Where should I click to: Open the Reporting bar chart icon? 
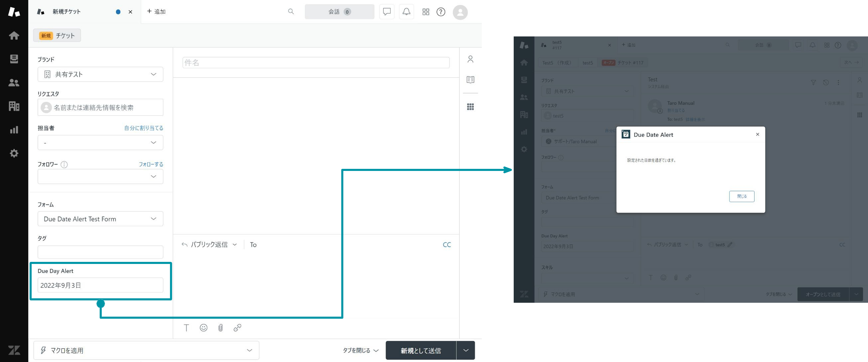pyautogui.click(x=14, y=129)
